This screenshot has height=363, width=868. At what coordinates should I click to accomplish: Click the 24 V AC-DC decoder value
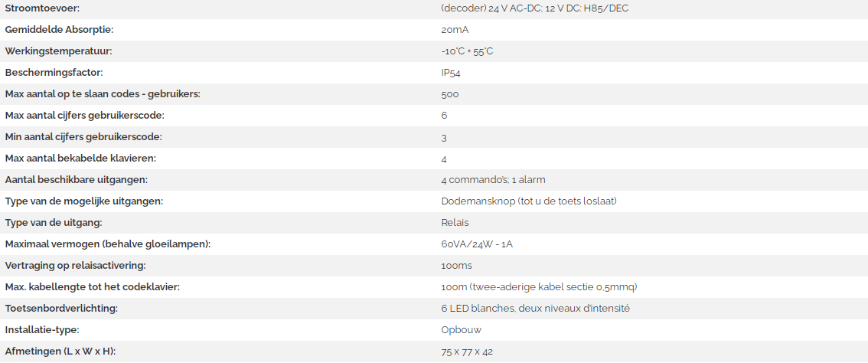(x=535, y=8)
